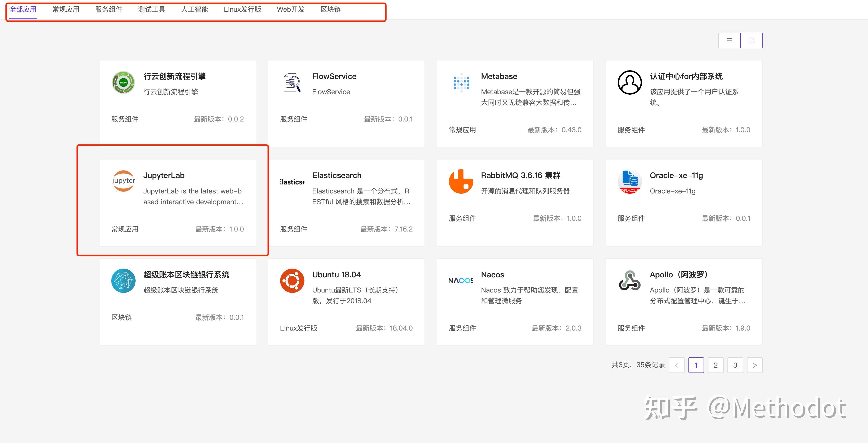Open page 2 of results
This screenshot has width=868, height=443.
715,365
